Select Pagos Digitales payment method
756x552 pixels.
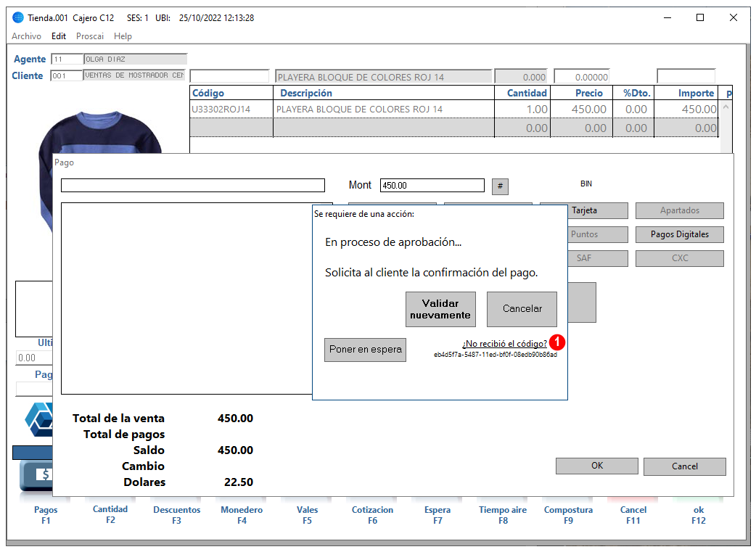(x=679, y=234)
